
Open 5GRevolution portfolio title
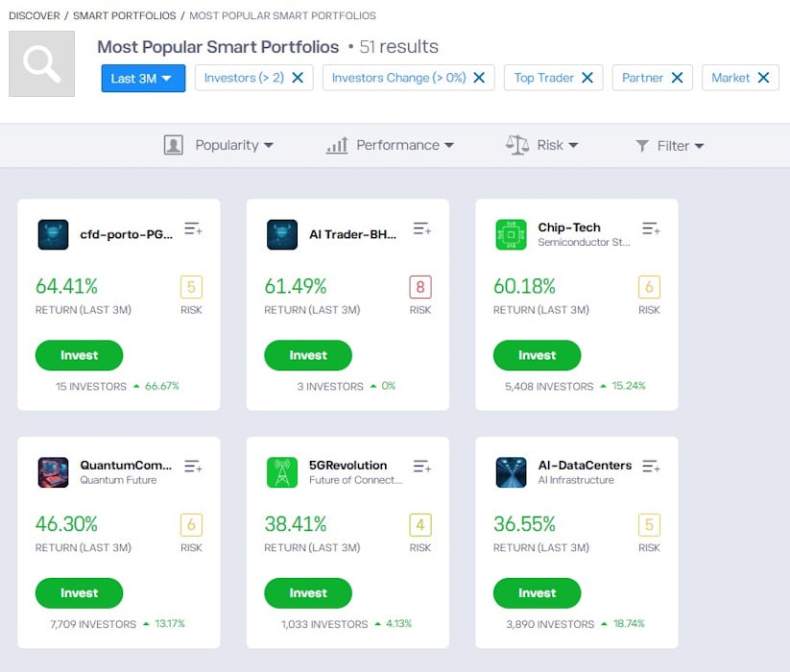tap(348, 465)
